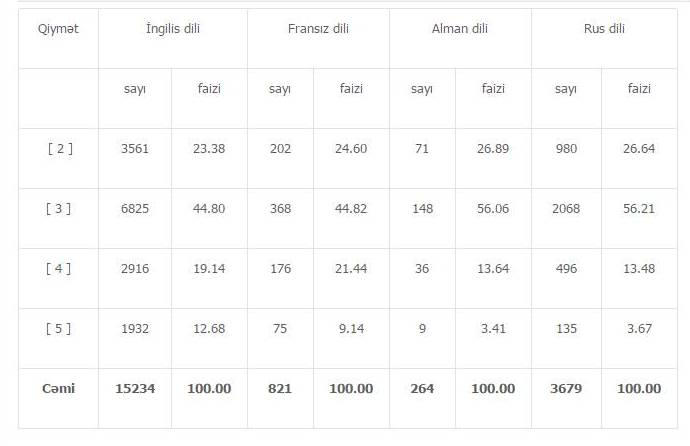Select the Alman dili header cell
Image resolution: width=690 pixels, height=446 pixels.
[x=459, y=29]
